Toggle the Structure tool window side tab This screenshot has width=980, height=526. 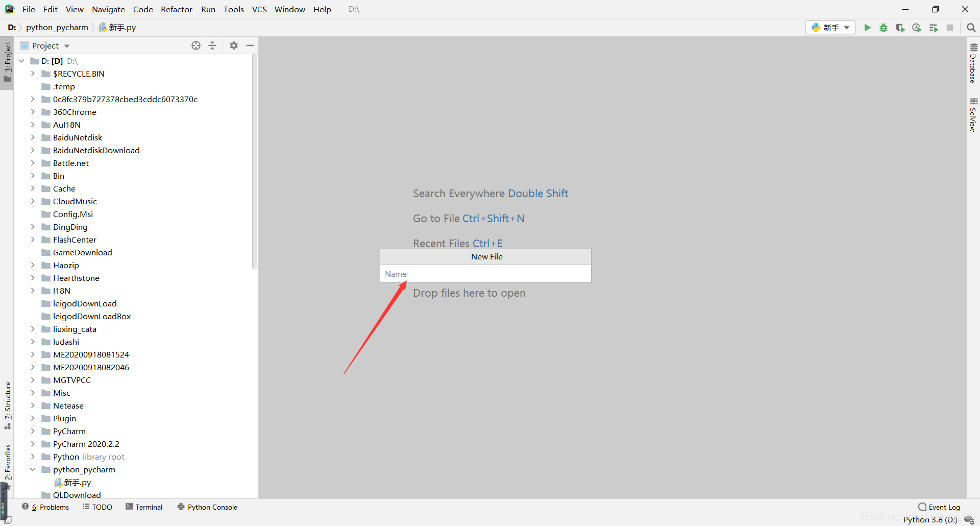tap(7, 405)
